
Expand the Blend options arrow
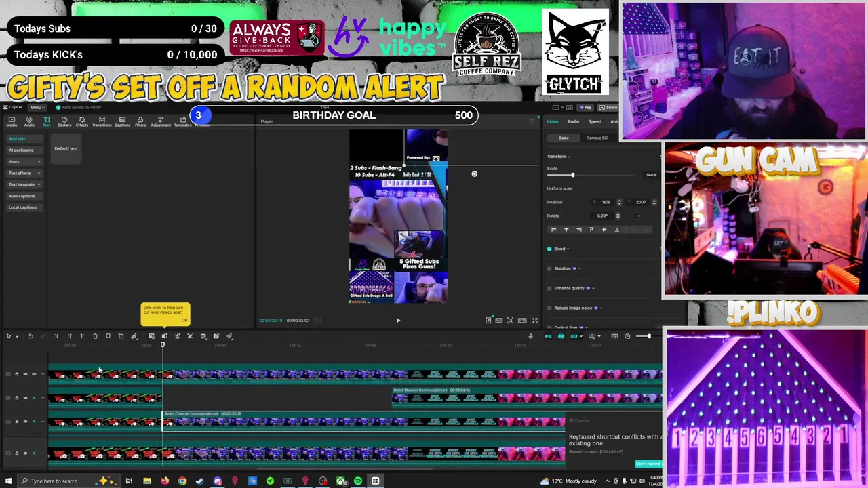(x=568, y=249)
